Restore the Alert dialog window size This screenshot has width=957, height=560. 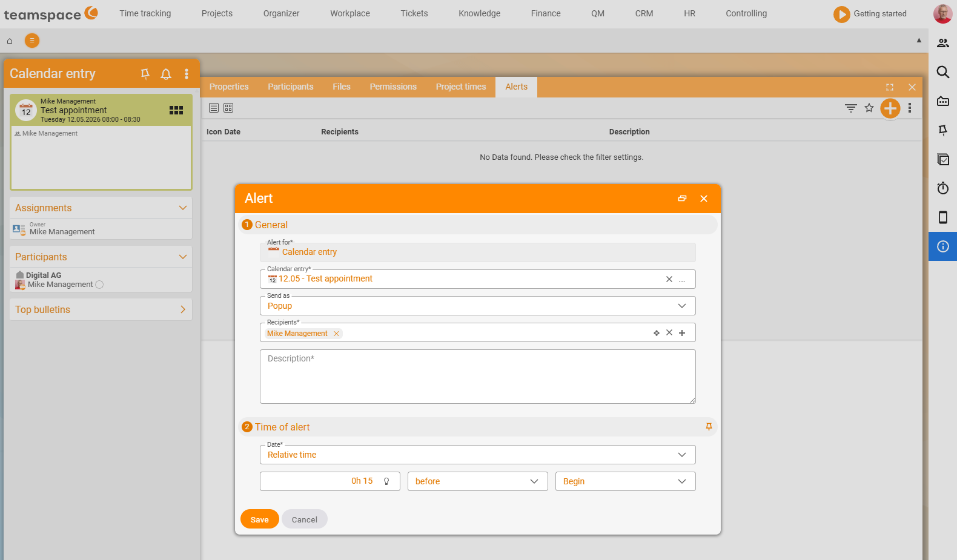682,199
